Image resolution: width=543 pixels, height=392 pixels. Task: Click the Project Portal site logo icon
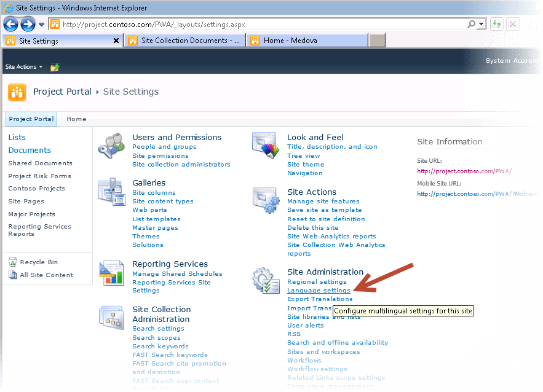(x=17, y=92)
